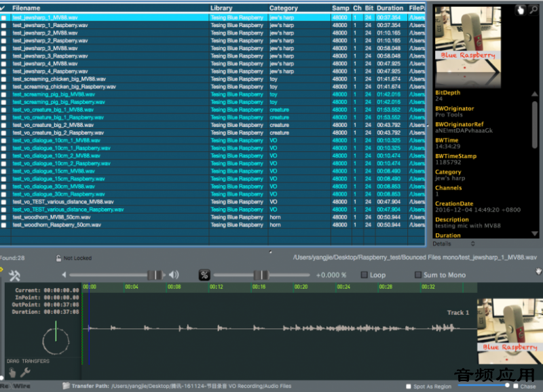
Task: Click the Blue Raspberry thumbnail beside waveform
Action: (x=510, y=331)
